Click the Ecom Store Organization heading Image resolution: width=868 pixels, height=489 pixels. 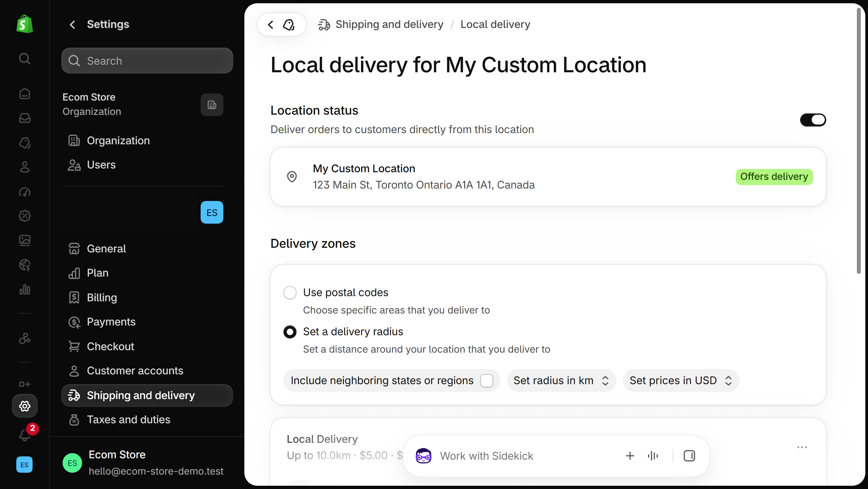[92, 104]
